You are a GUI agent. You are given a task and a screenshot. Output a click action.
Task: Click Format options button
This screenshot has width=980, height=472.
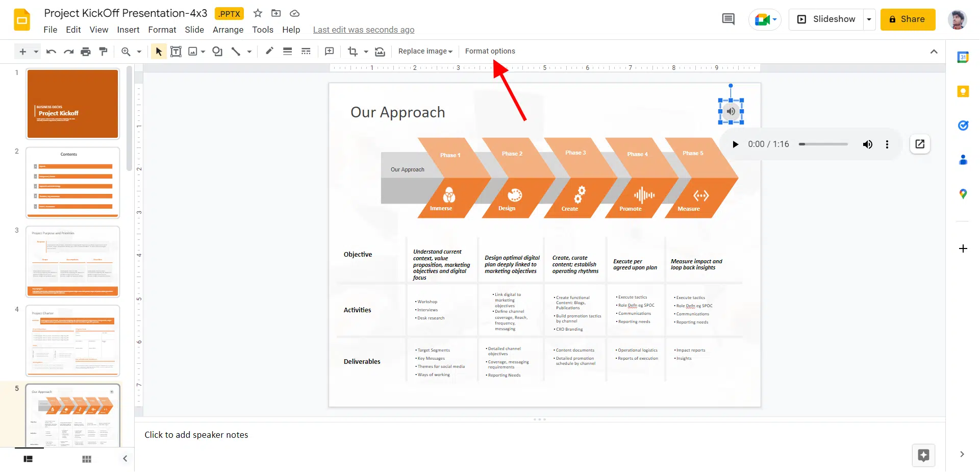click(490, 52)
